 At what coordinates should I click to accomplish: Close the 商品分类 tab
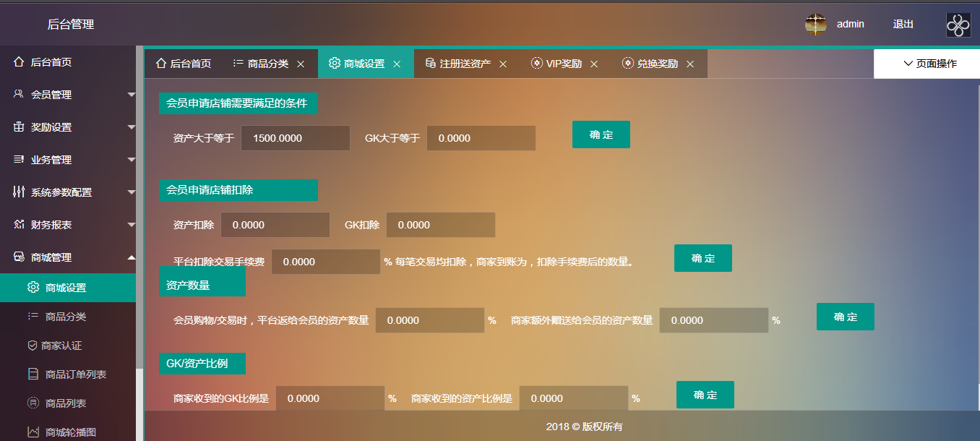[x=301, y=64]
